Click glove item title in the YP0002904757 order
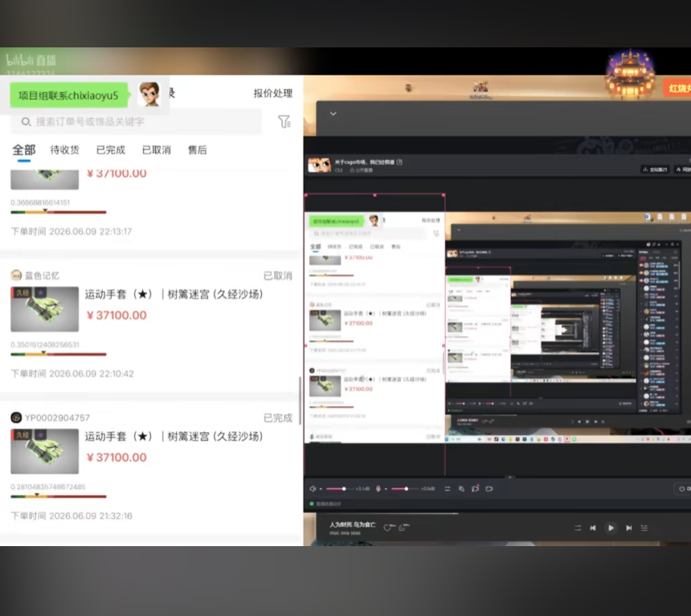The height and width of the screenshot is (616, 691). tap(174, 436)
